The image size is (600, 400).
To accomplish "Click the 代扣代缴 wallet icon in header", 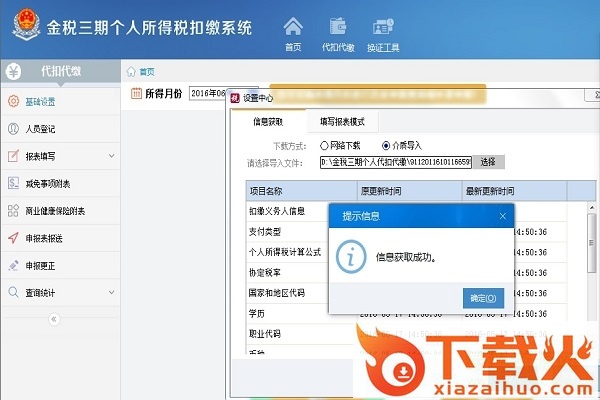I will [x=338, y=27].
